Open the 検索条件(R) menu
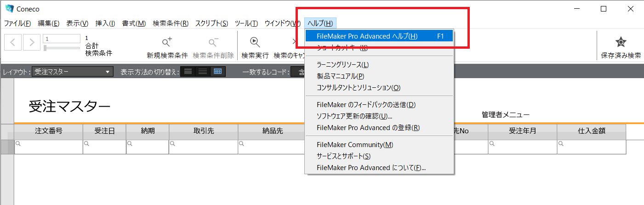Viewport: 644px width, 205px height. pos(171,23)
